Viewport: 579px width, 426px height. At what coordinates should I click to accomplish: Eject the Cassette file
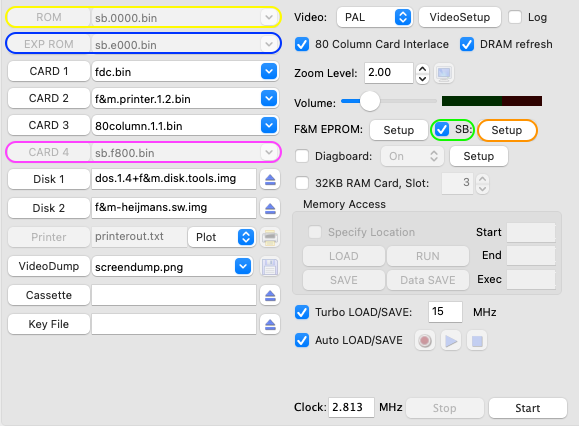270,295
